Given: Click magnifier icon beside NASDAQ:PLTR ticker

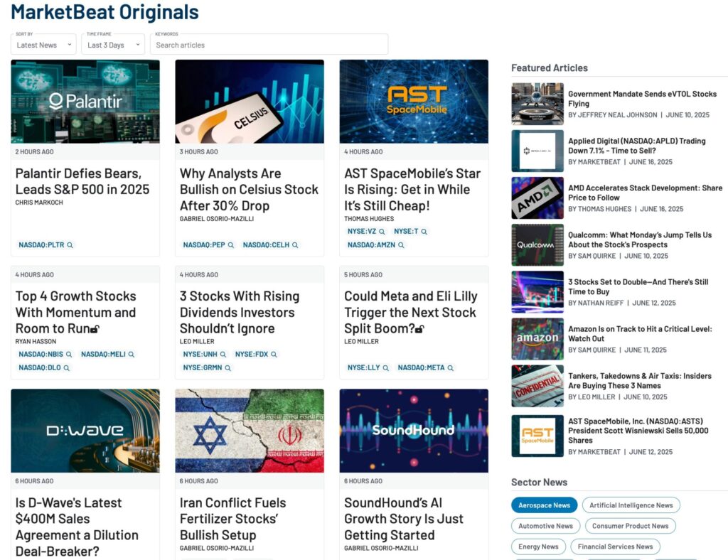Looking at the screenshot, I should tap(70, 245).
